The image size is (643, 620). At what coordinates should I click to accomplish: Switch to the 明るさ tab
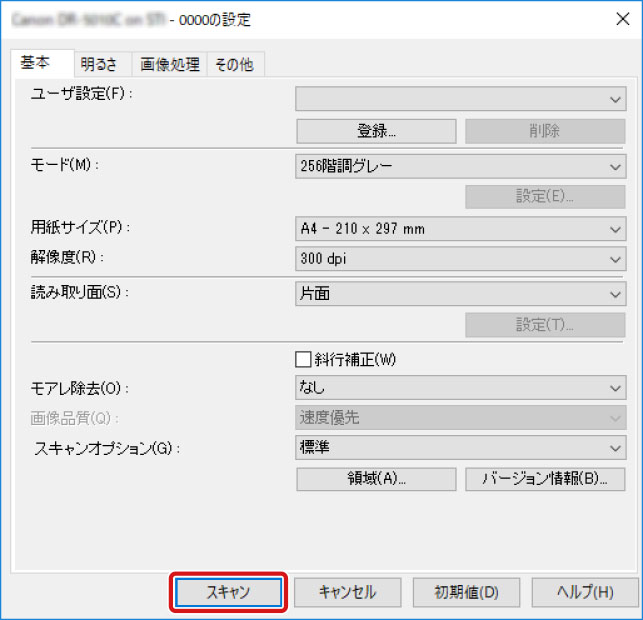click(x=100, y=64)
